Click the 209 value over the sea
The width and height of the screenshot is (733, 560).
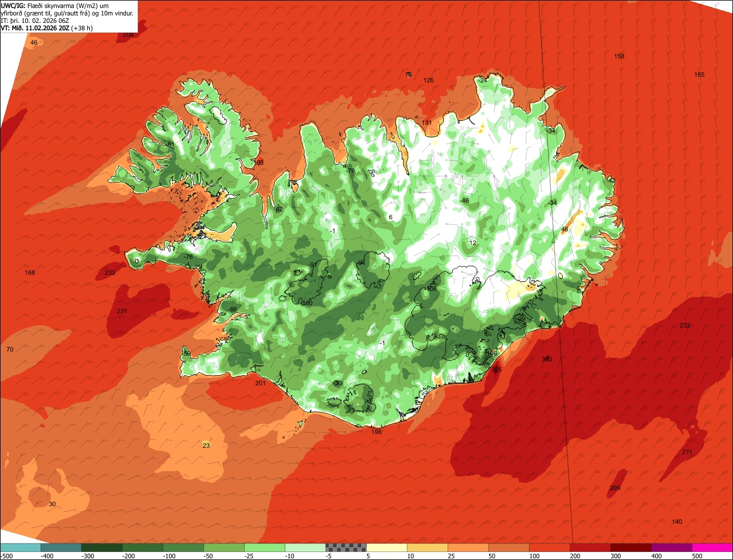[615, 488]
